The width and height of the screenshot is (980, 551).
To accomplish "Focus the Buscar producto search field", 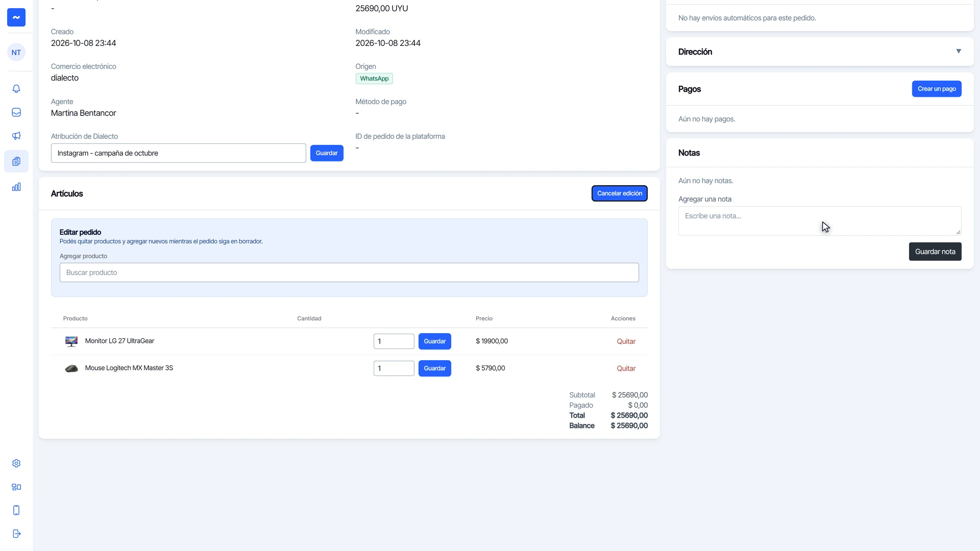I will pos(349,272).
